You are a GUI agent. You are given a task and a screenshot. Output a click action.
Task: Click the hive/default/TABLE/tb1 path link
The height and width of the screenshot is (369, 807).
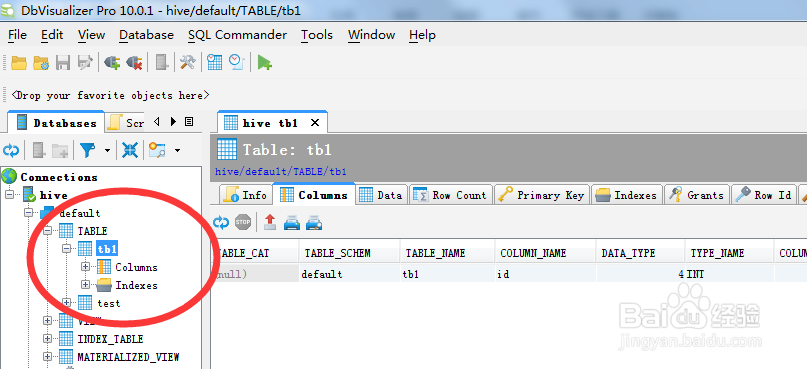(280, 172)
